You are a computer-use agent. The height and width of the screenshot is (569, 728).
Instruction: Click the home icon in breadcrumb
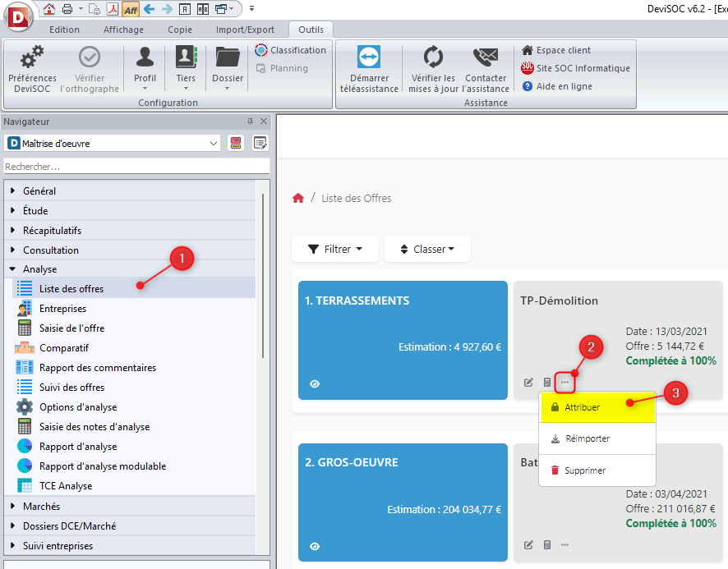[298, 198]
